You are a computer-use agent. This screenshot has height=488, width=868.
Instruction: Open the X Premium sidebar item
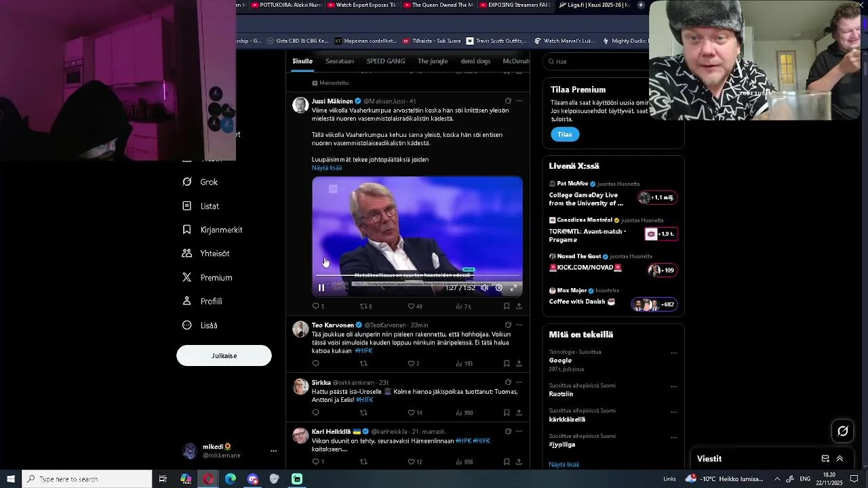pyautogui.click(x=208, y=277)
